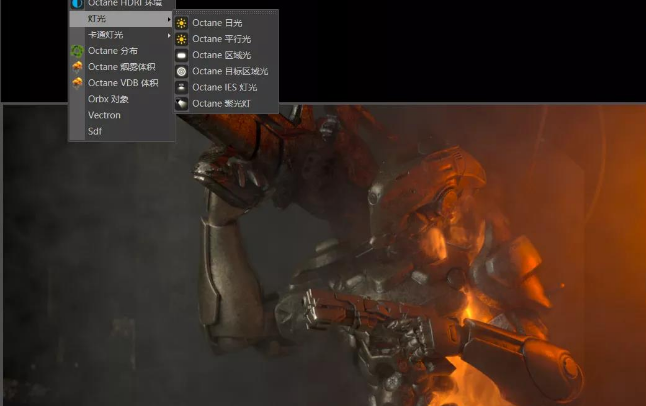Click the rendered robot image preview
Screen dimensions: 646x406
coord(325,256)
